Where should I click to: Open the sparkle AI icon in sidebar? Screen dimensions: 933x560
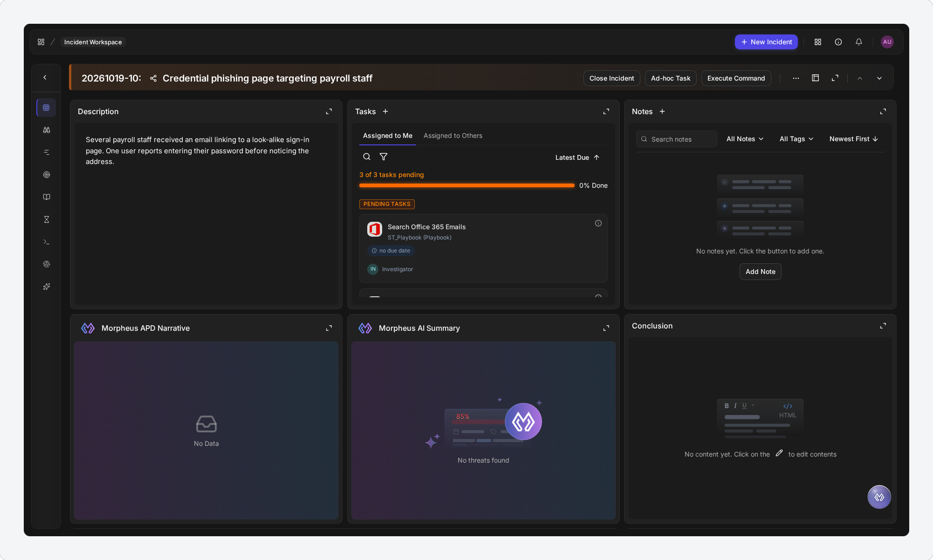[47, 287]
